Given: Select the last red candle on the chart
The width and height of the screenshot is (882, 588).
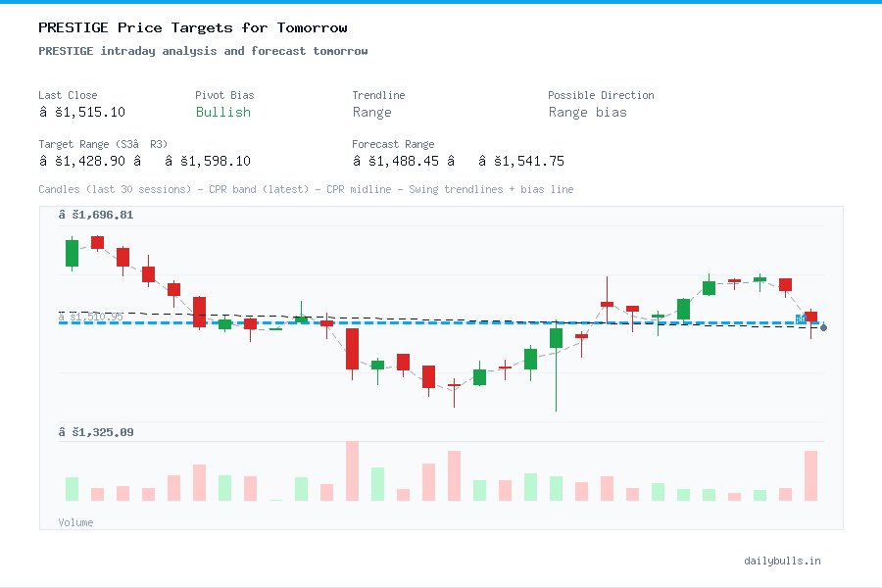Looking at the screenshot, I should coord(812,316).
